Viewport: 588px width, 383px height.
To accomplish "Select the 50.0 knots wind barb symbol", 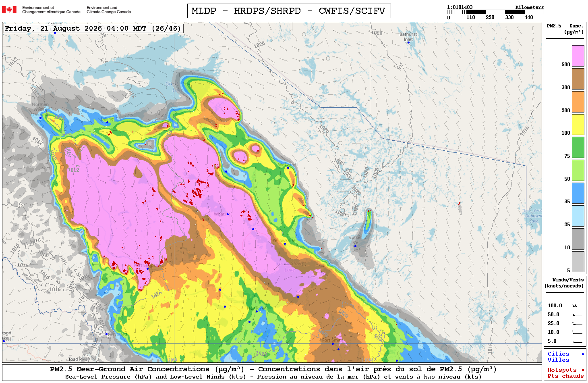I will [x=577, y=315].
